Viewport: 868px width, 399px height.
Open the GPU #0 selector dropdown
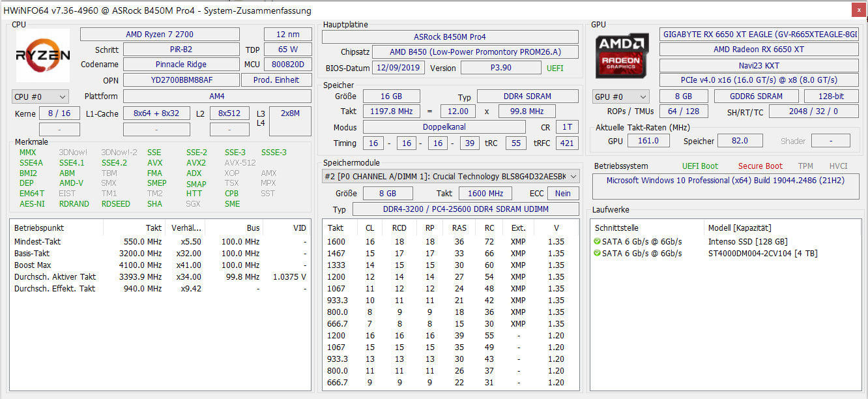pyautogui.click(x=621, y=96)
